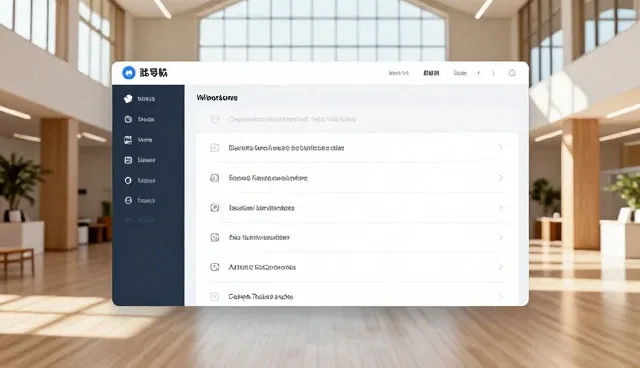Click the icon of the third list row

point(215,178)
